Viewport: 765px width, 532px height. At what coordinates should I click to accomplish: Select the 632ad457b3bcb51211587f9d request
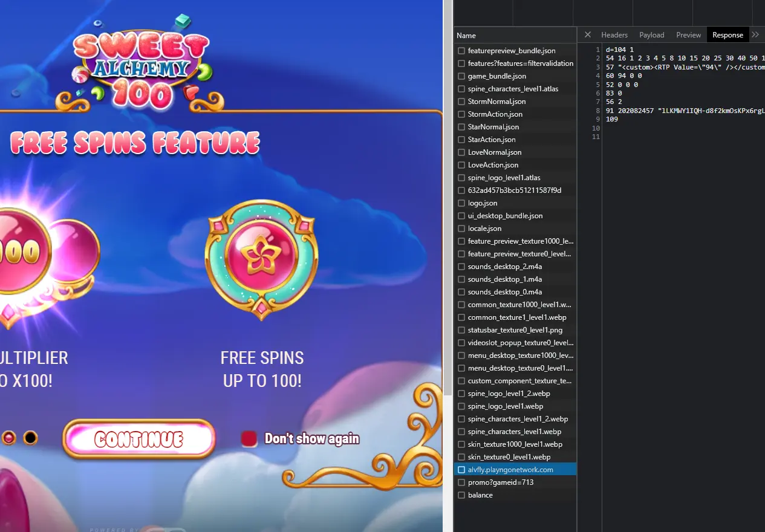coord(515,190)
